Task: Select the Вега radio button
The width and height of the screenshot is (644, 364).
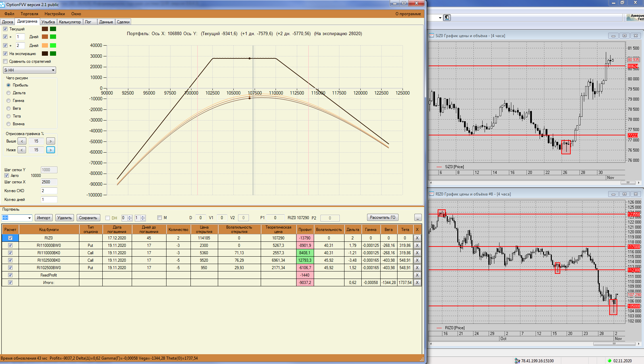Action: point(8,108)
